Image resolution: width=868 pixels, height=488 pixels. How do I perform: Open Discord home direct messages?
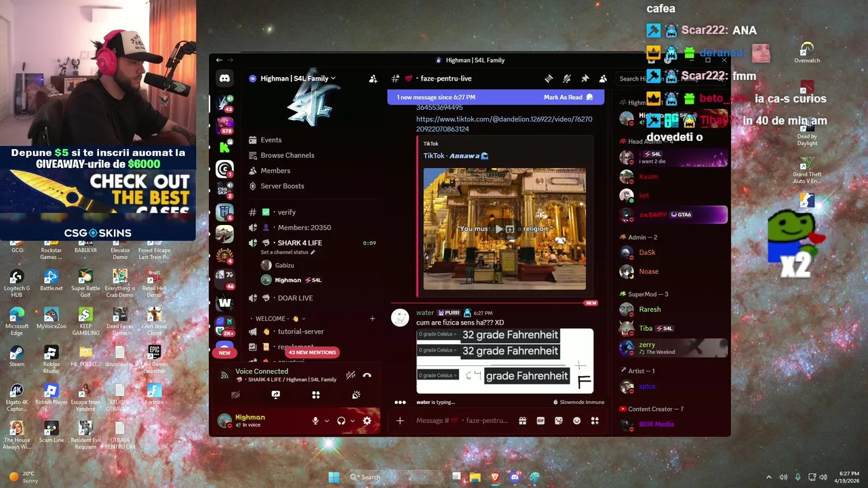[224, 79]
